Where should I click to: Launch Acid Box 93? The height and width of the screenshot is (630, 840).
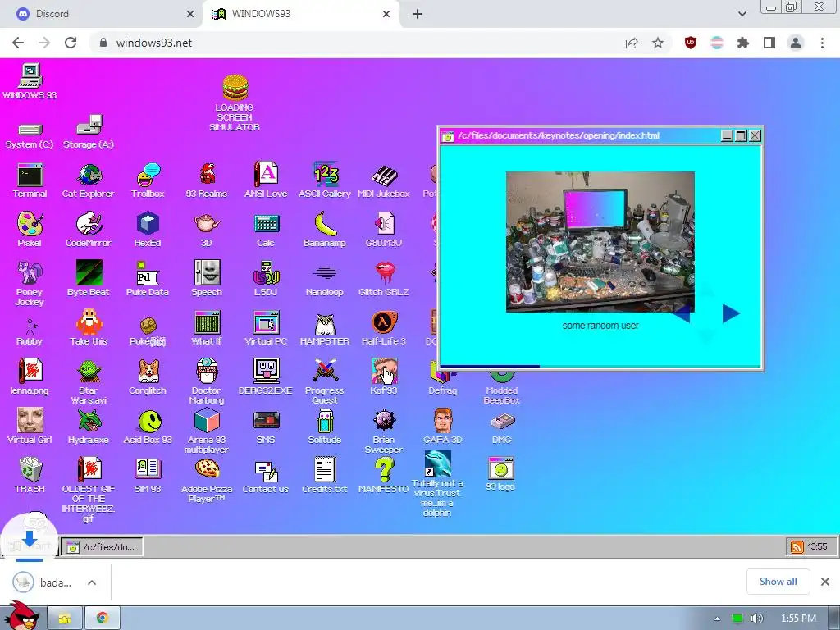click(x=149, y=422)
